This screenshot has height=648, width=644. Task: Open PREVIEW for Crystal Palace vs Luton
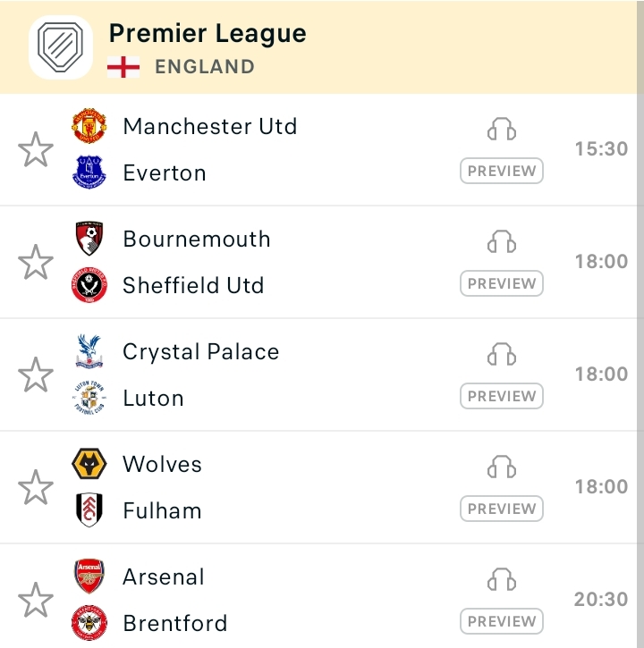tap(501, 396)
